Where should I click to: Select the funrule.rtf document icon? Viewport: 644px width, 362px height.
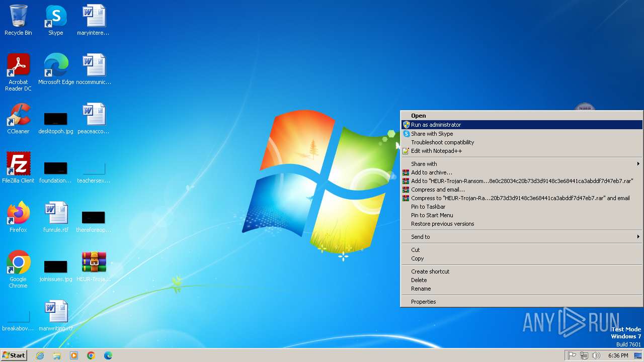(56, 217)
